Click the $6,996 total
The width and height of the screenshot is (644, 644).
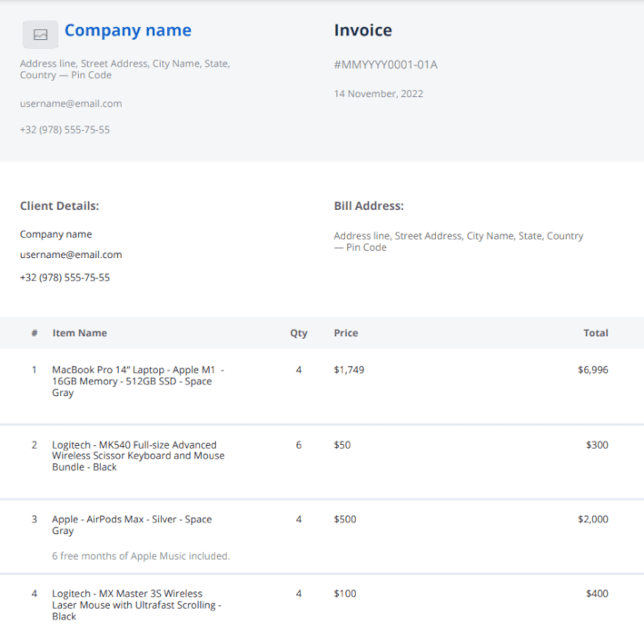point(593,370)
